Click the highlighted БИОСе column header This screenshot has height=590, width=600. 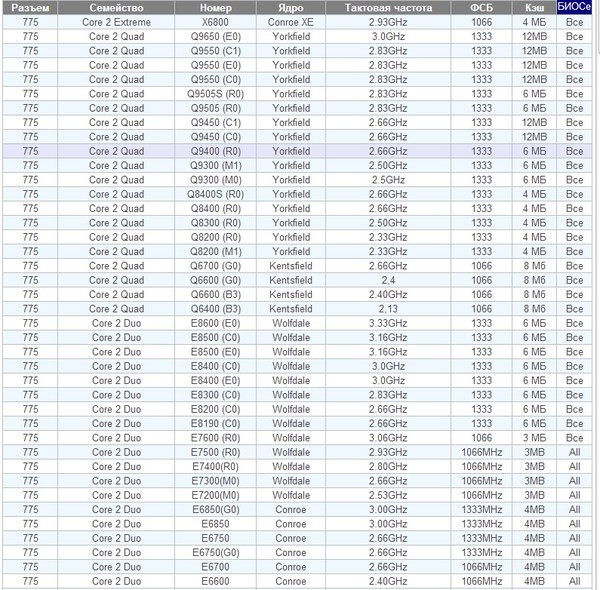pos(574,7)
